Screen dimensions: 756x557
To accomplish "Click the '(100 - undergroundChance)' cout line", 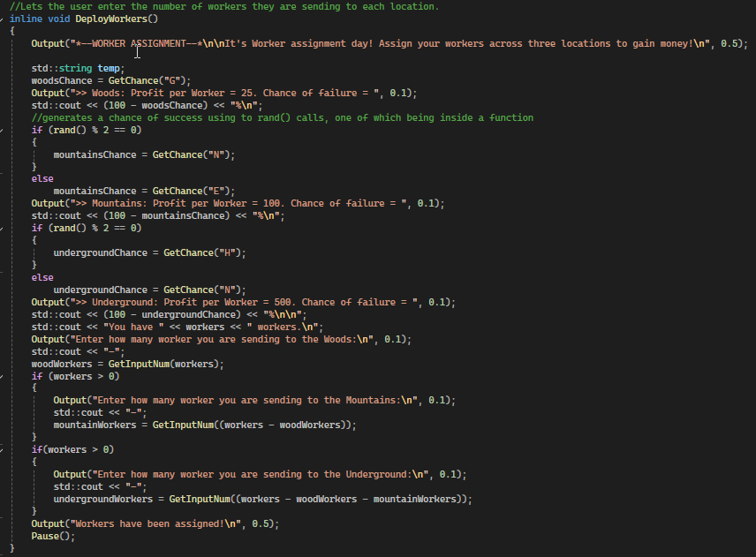I will (170, 314).
